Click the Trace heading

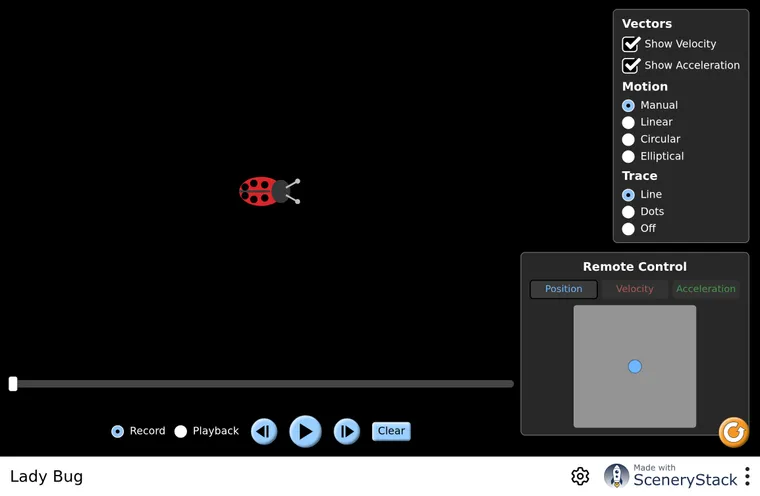tap(639, 176)
